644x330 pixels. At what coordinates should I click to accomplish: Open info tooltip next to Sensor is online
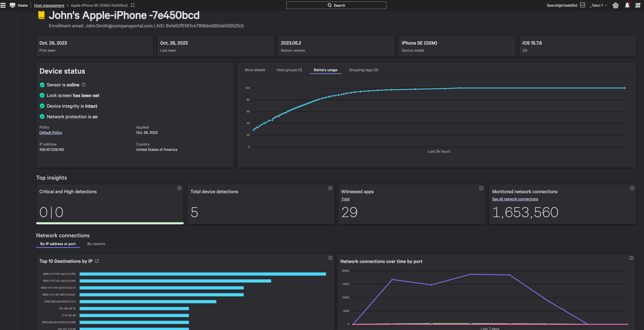pyautogui.click(x=84, y=85)
